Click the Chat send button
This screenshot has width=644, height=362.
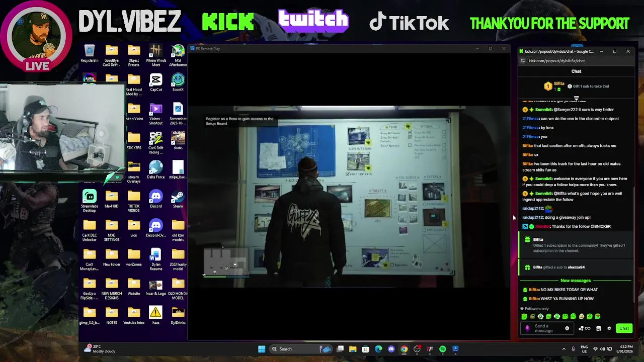[624, 328]
